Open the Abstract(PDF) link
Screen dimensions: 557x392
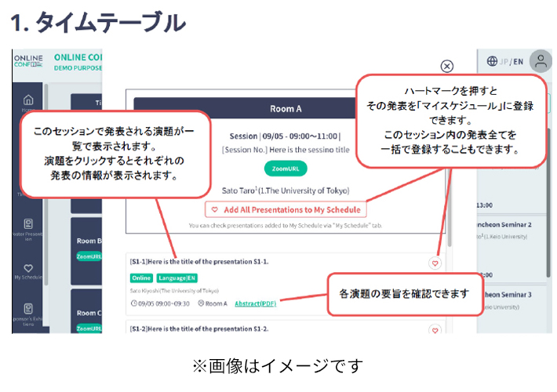pos(256,303)
